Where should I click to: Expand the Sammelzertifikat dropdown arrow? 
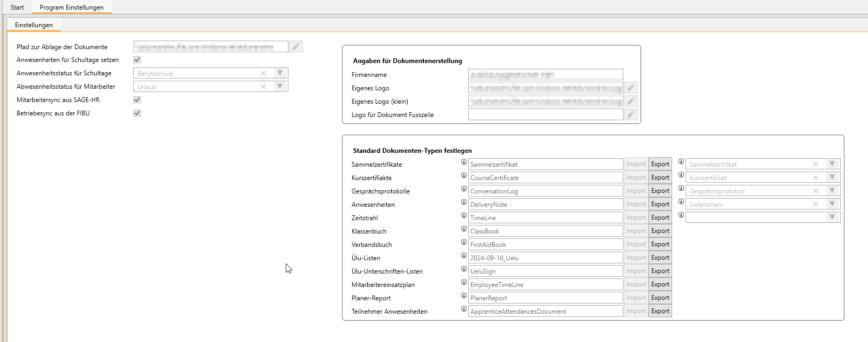[x=832, y=164]
